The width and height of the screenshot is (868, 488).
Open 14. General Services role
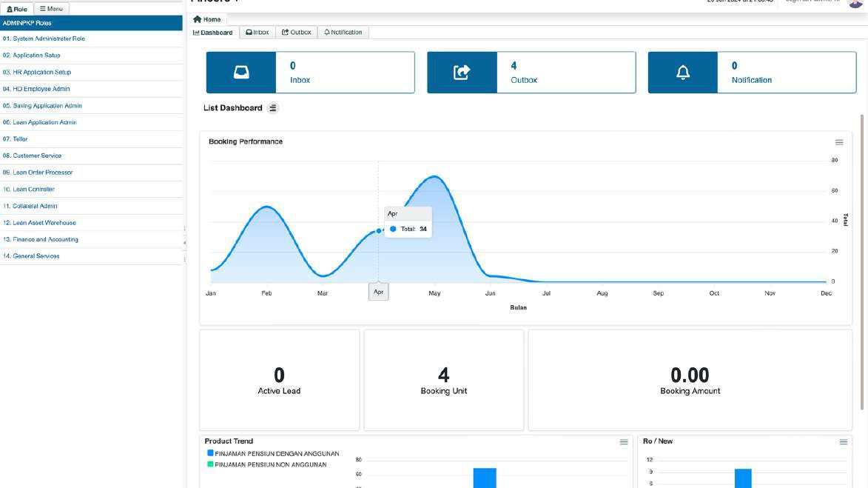(91, 256)
